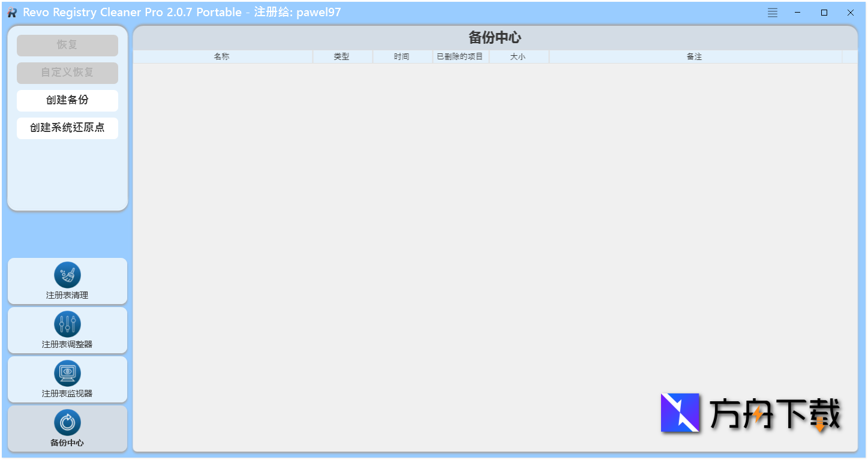Click the 备注 column header
Image resolution: width=868 pixels, height=460 pixels.
pyautogui.click(x=693, y=56)
